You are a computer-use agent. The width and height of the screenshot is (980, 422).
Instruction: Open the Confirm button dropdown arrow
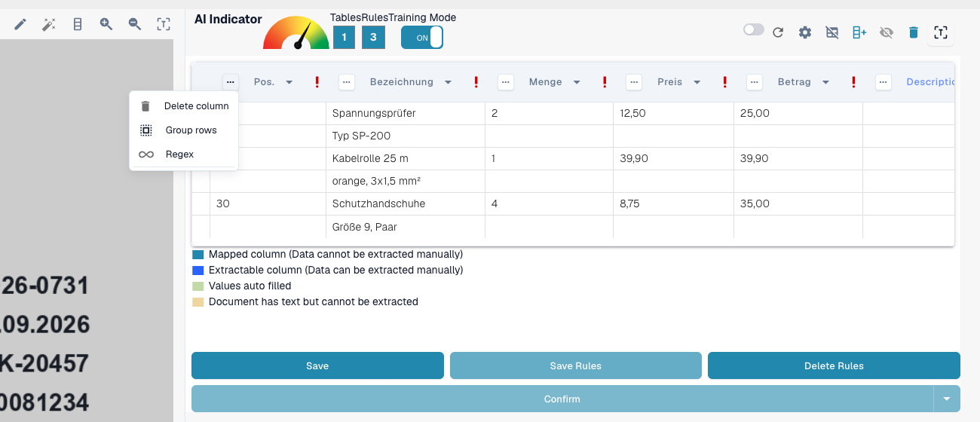pos(947,399)
